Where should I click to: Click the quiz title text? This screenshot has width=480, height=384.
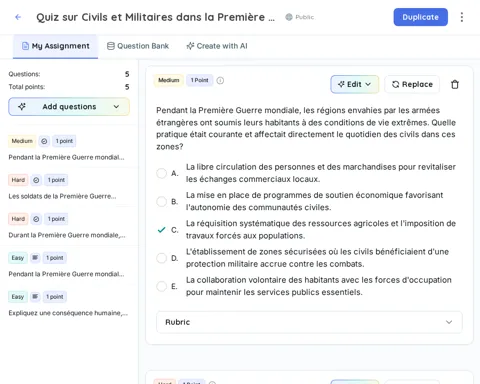[x=155, y=17]
